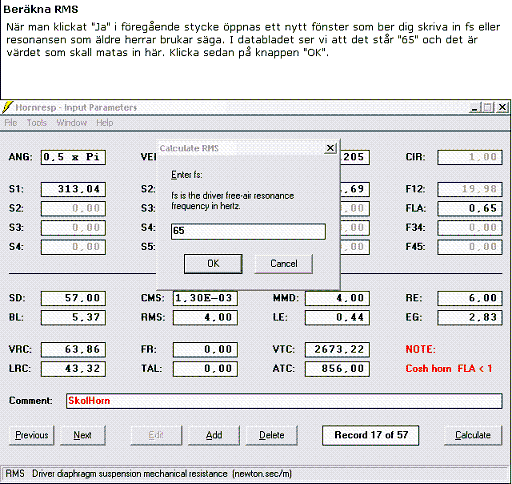Click the fs entry field containing 65

click(248, 231)
